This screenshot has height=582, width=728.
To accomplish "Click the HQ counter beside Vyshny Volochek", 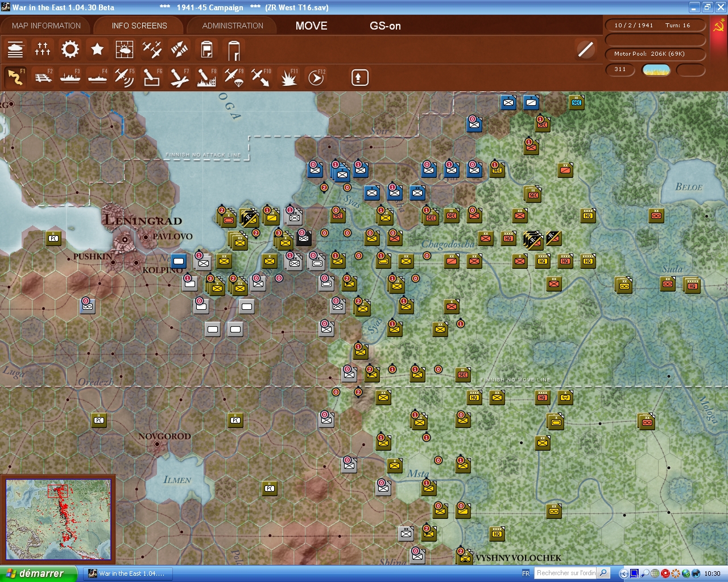I will click(x=497, y=534).
